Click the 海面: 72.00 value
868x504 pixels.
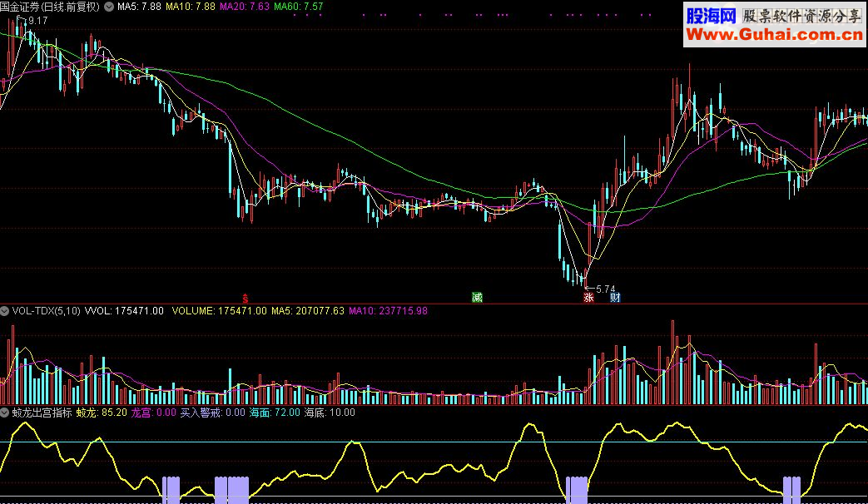[x=275, y=413]
